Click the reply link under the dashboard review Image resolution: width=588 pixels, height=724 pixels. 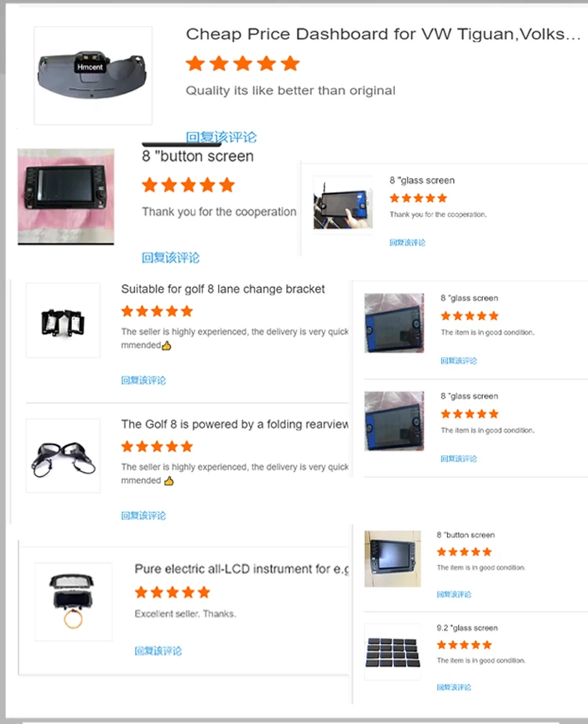pyautogui.click(x=221, y=137)
